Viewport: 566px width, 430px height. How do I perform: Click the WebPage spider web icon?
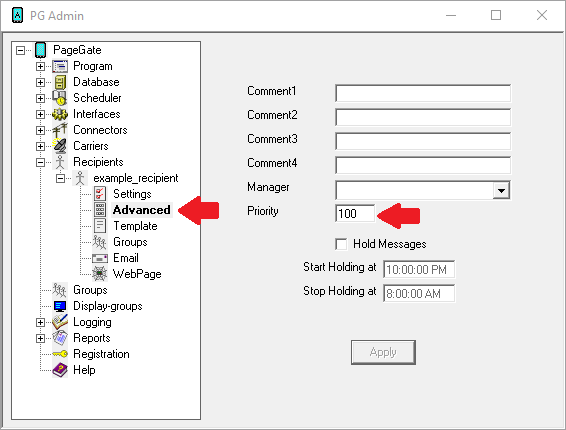click(100, 274)
